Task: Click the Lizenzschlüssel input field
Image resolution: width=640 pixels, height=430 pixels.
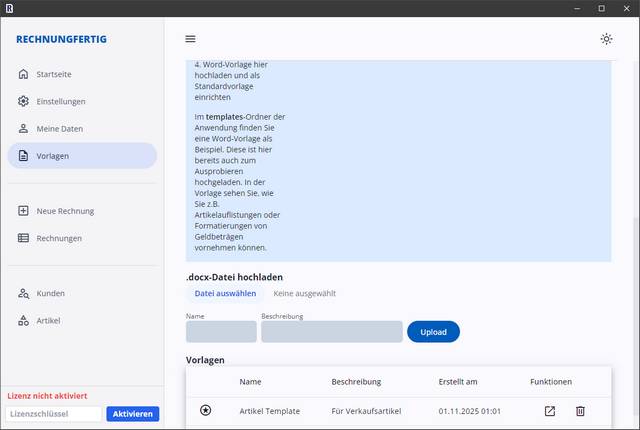Action: [x=54, y=414]
